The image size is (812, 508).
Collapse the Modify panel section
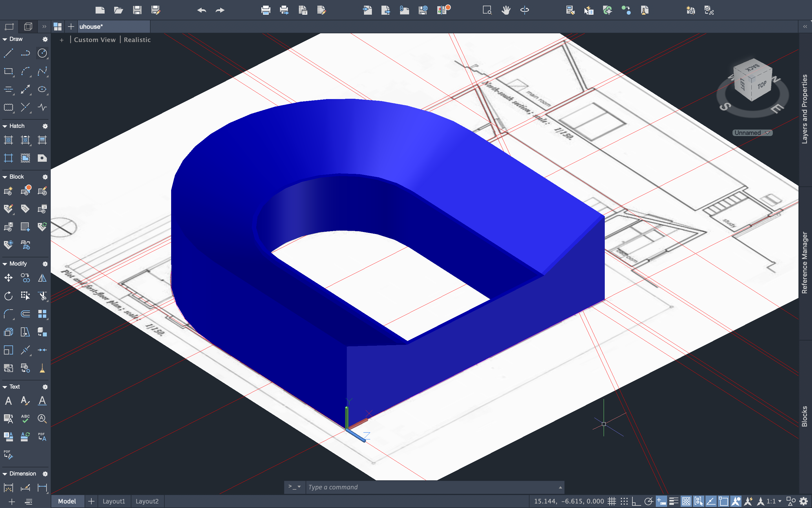(x=5, y=264)
